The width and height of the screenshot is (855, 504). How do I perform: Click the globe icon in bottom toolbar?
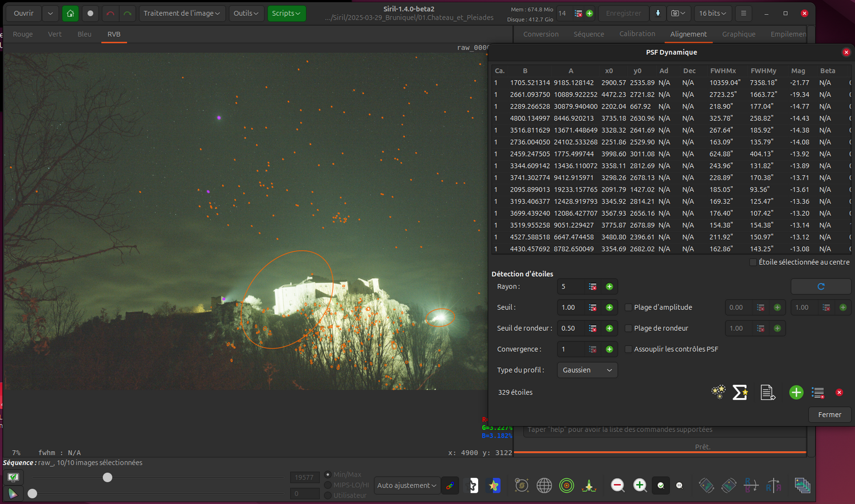(544, 485)
